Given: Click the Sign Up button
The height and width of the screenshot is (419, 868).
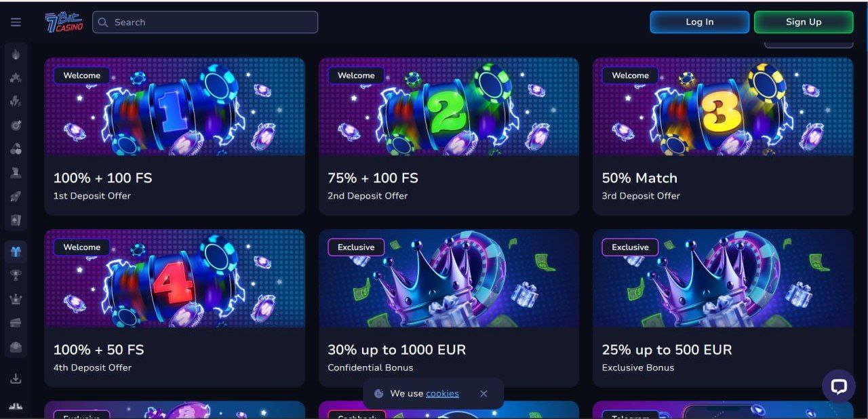Looking at the screenshot, I should click(x=804, y=22).
